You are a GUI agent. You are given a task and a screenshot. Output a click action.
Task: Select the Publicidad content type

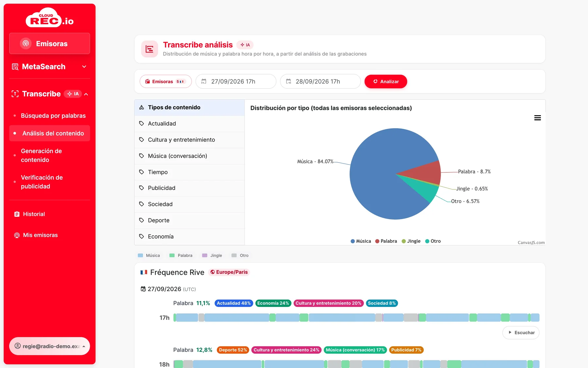[189, 188]
